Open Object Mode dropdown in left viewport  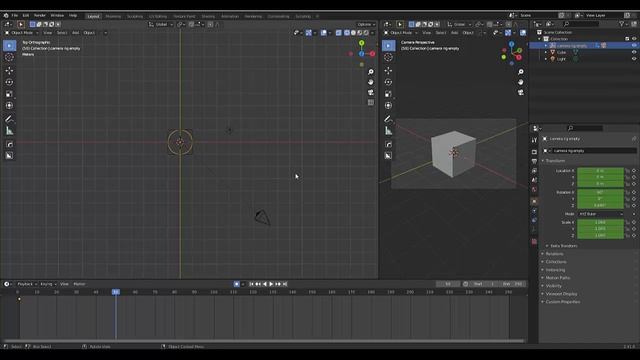pyautogui.click(x=21, y=33)
